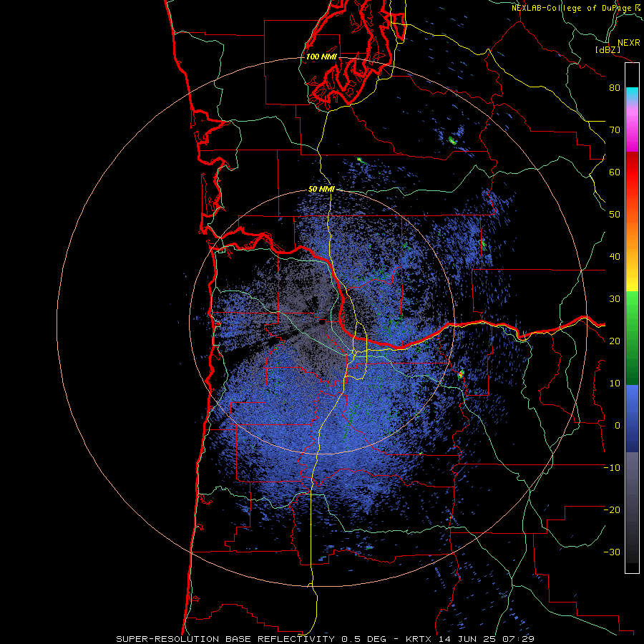
Task: Click the 30 value on the dBZ scale
Action: click(615, 298)
